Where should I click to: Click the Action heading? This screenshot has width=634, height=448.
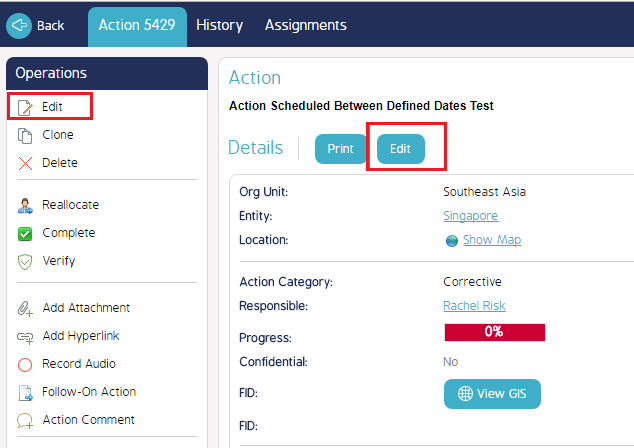255,78
